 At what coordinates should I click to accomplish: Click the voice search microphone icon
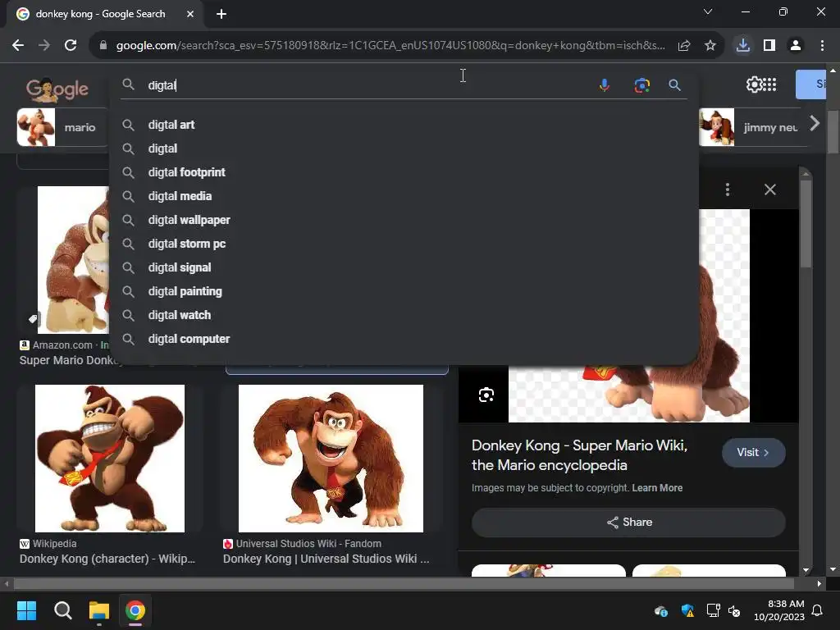pos(605,84)
